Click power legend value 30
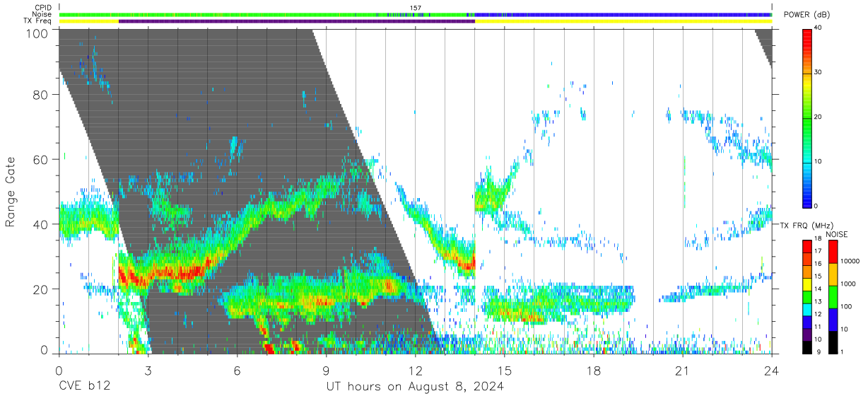The image size is (868, 401). pos(818,73)
